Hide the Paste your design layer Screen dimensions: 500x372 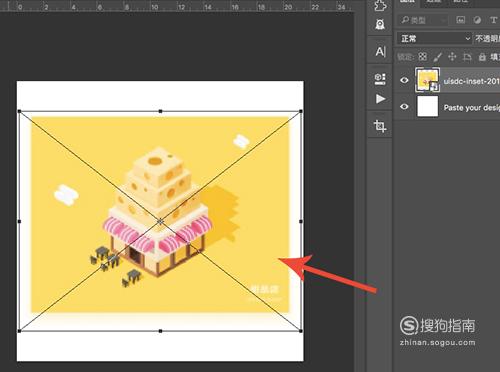(404, 107)
